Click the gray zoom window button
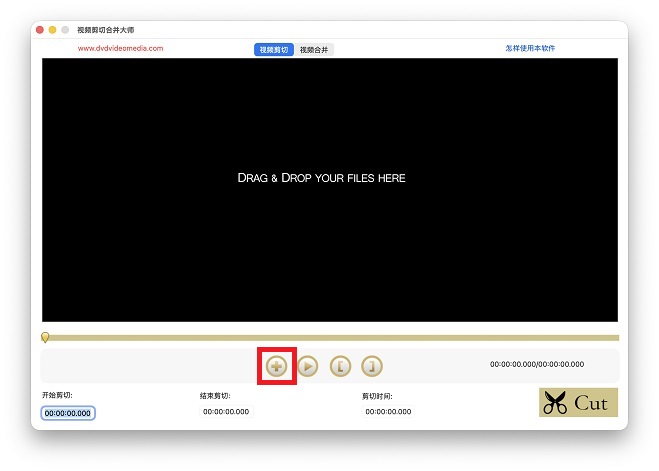 (x=66, y=30)
